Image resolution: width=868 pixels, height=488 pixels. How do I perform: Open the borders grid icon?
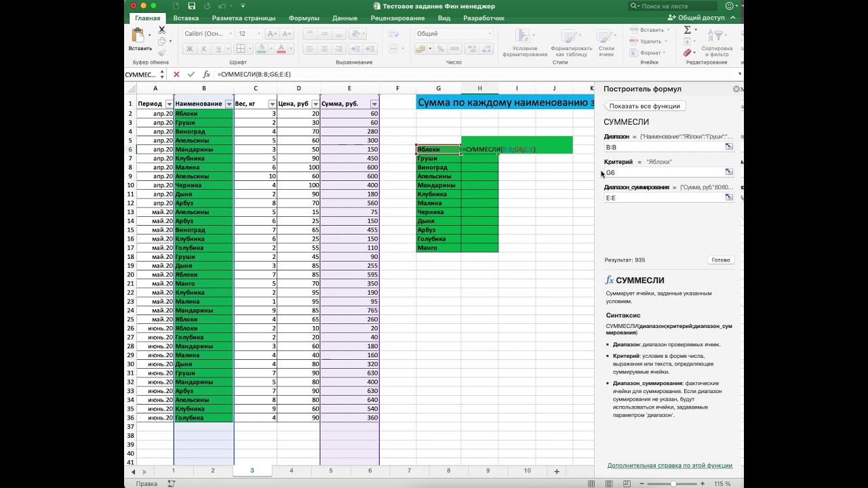point(240,49)
